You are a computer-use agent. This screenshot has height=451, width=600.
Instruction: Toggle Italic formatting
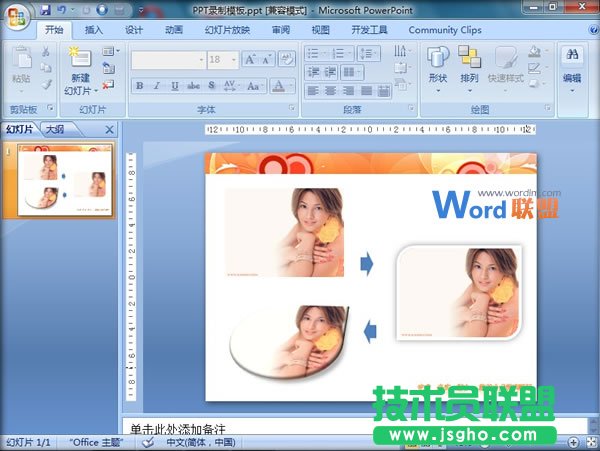(157, 86)
